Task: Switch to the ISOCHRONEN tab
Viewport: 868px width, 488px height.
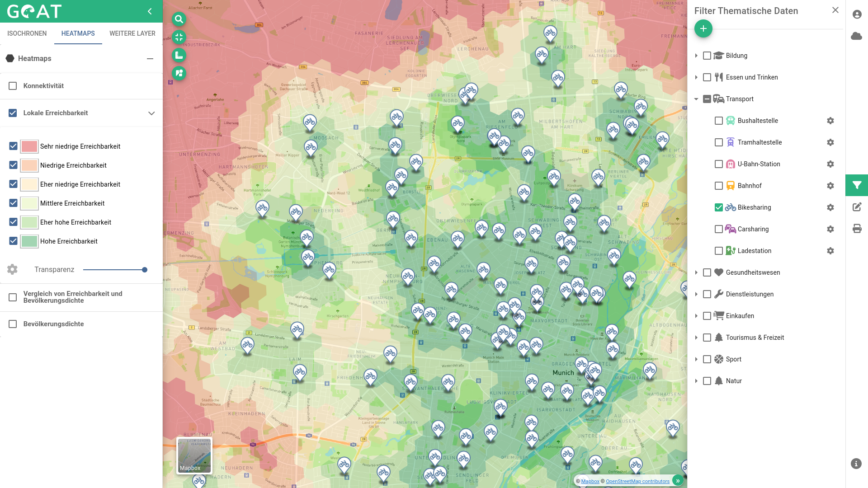Action: coord(27,33)
